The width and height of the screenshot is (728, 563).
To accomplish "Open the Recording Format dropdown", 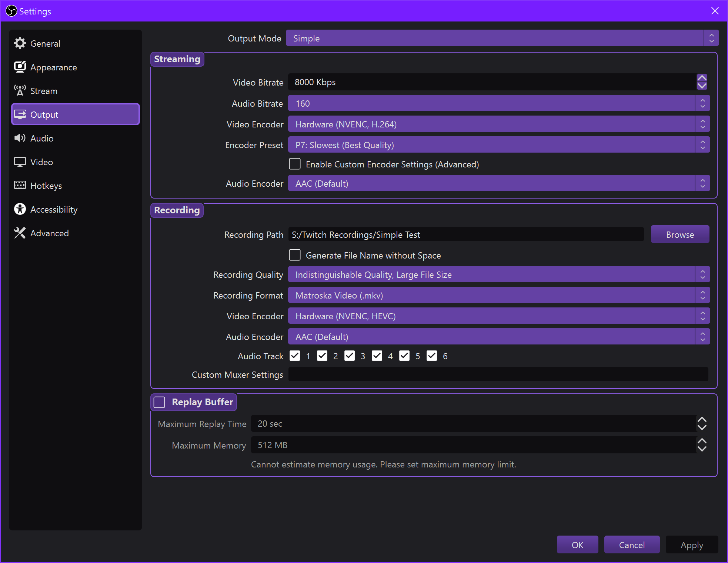I will [x=498, y=295].
